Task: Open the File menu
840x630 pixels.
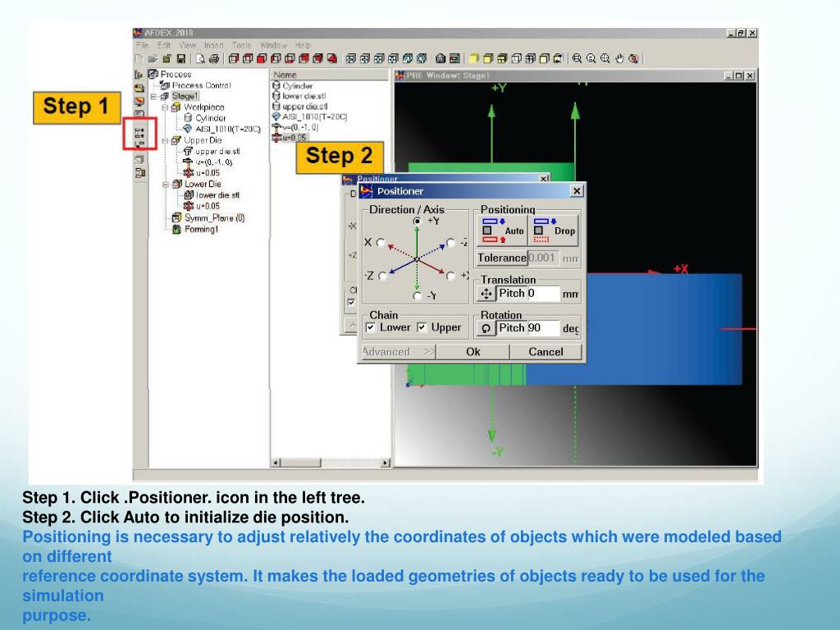Action: coord(143,46)
